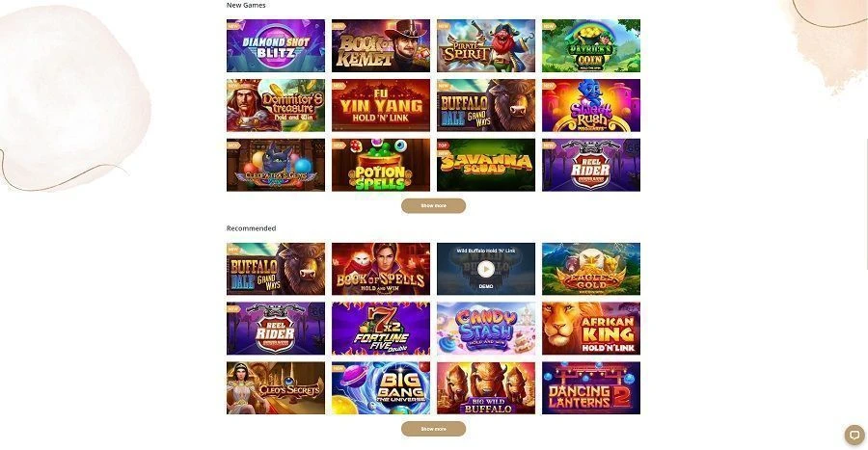Launch Cleopatra's Gems game
This screenshot has width=868, height=450.
[x=276, y=166]
